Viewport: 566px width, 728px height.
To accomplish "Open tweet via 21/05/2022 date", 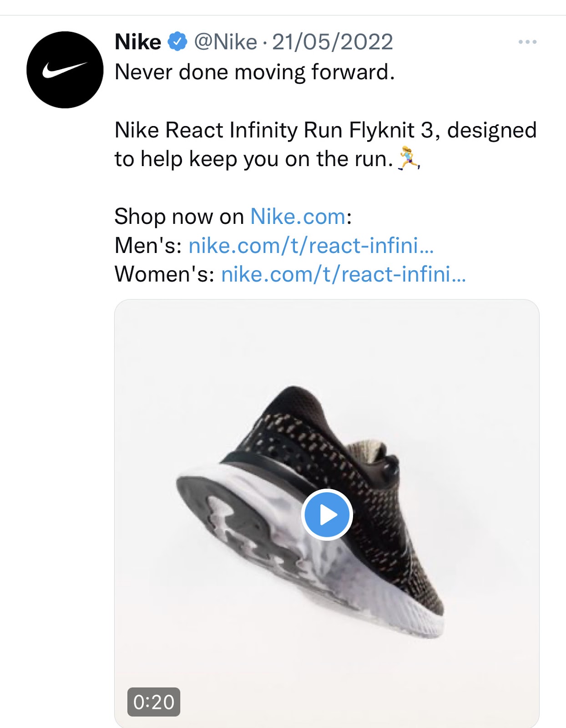I will (332, 42).
